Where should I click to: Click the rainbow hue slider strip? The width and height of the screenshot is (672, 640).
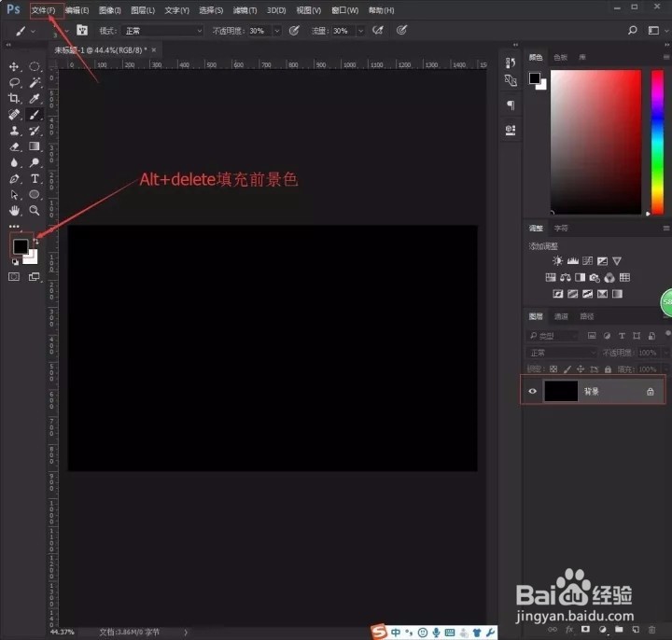pos(657,142)
